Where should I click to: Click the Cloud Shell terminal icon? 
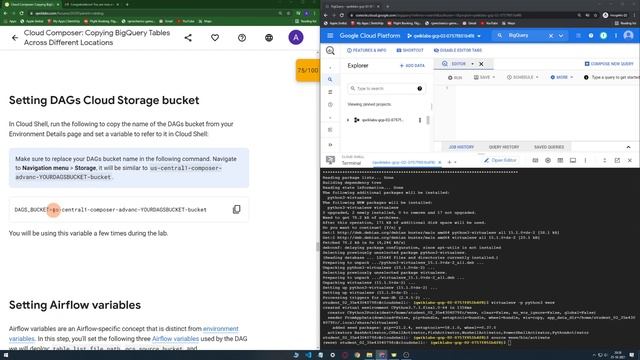click(330, 160)
